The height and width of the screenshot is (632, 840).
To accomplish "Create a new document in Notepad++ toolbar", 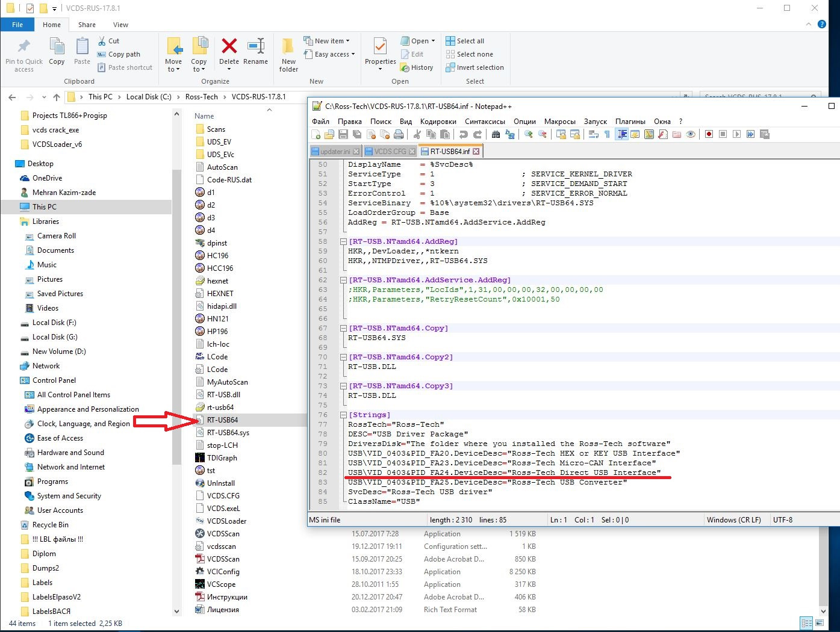I will pos(316,134).
